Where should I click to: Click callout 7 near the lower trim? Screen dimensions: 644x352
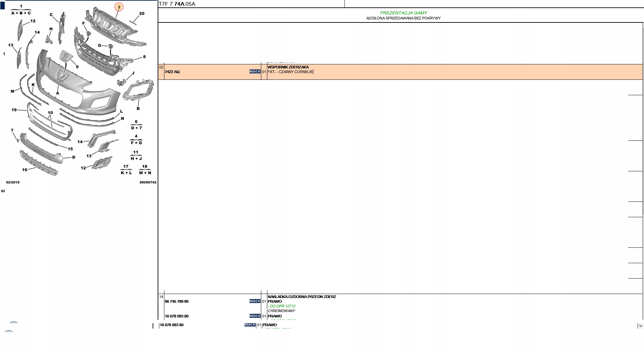click(12, 130)
